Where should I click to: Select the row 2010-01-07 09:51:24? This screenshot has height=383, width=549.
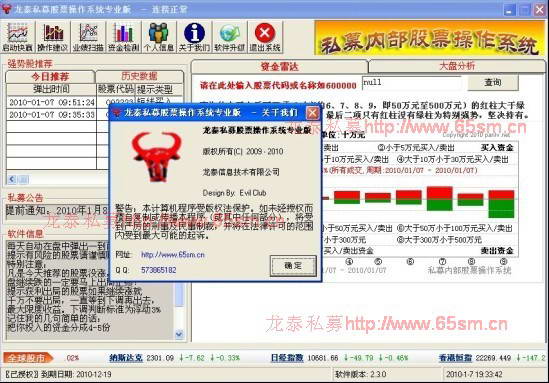(52, 102)
